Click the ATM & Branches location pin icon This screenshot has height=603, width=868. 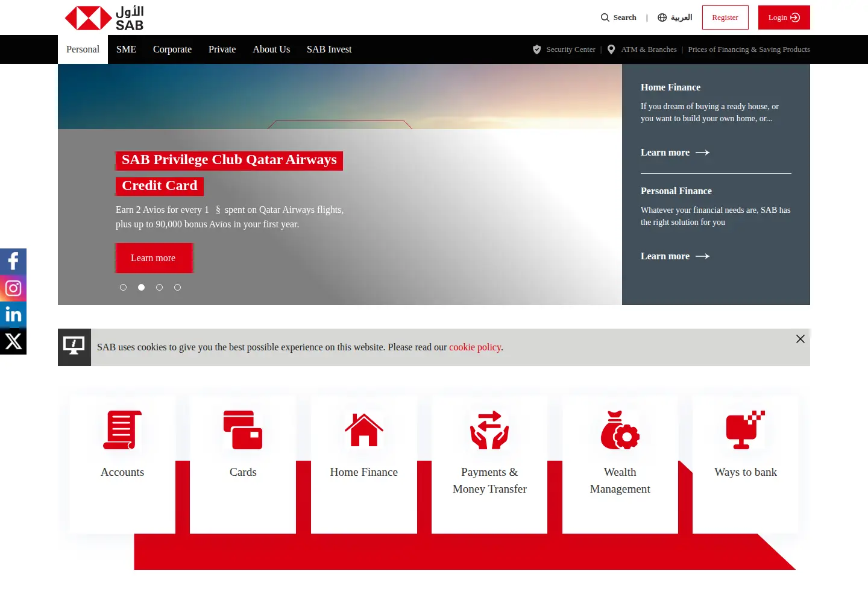[611, 49]
